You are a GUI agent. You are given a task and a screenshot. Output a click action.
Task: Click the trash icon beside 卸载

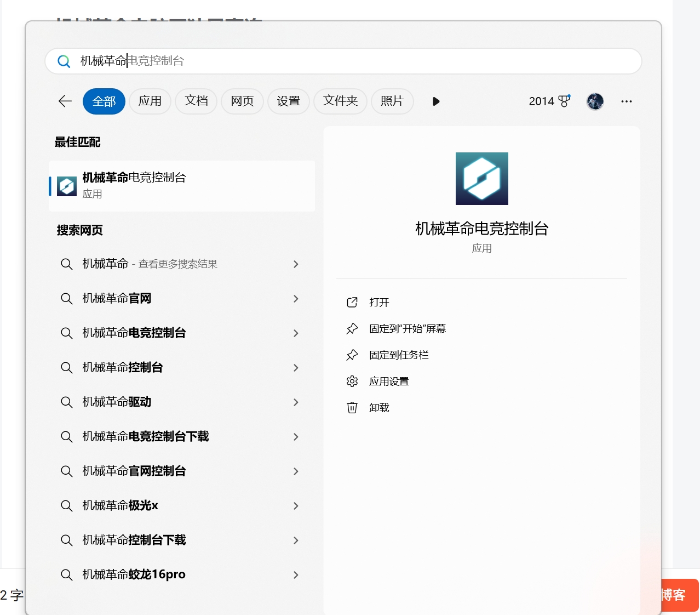point(352,407)
